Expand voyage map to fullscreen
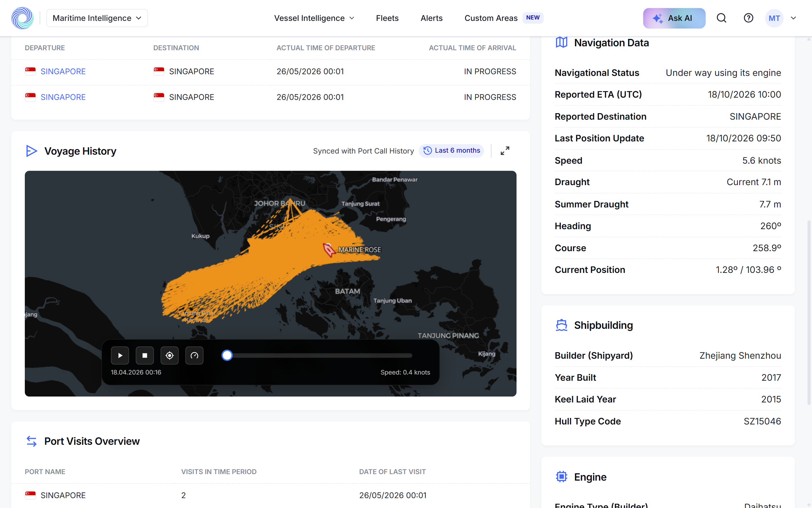 coord(505,151)
